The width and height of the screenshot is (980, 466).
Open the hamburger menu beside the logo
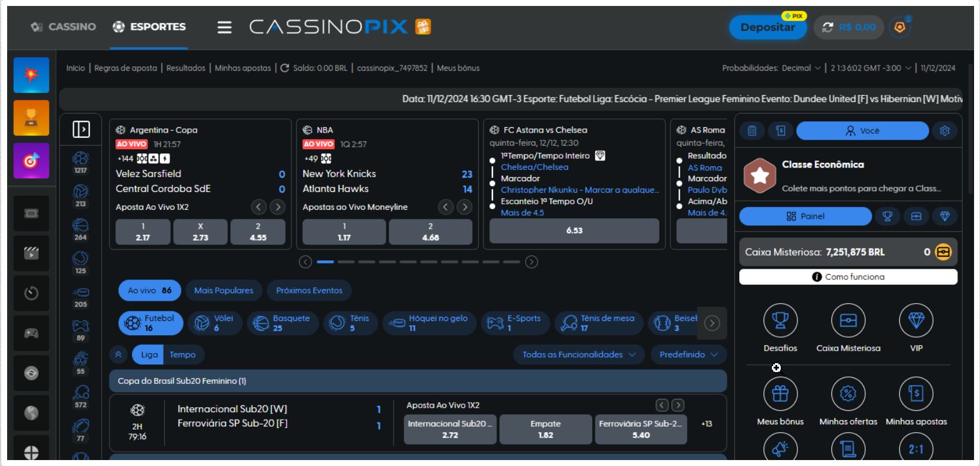224,27
